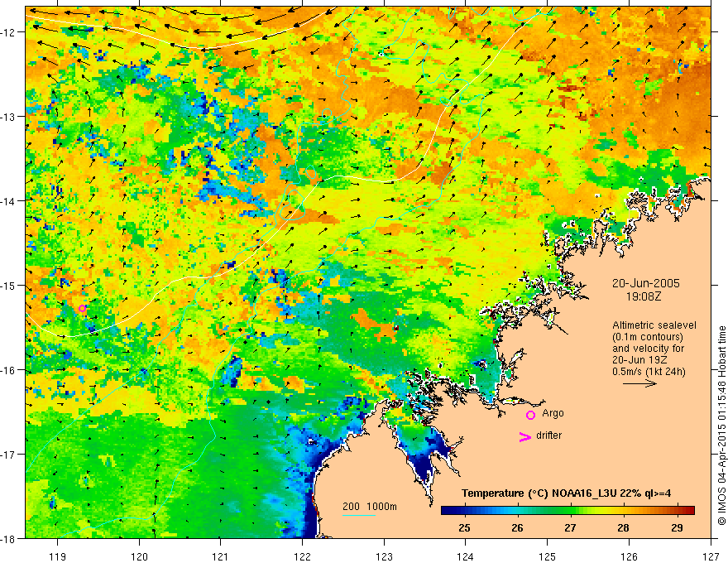Click the 0.5m/s velocity reference arrow
Screen dimensions: 728x563
[639, 383]
